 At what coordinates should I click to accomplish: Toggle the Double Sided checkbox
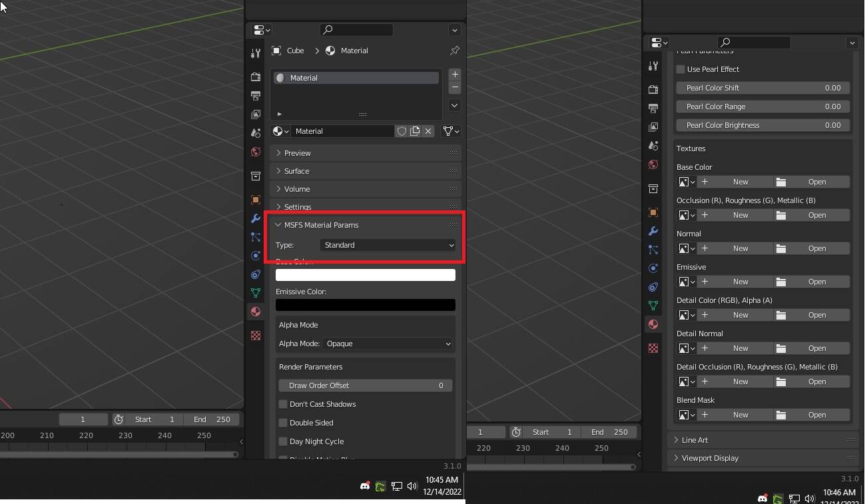click(283, 423)
